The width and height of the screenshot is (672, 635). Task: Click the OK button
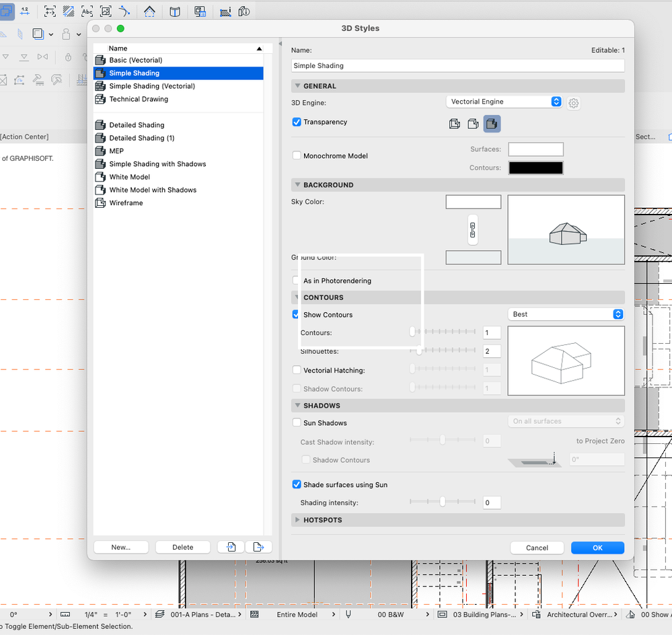point(597,548)
